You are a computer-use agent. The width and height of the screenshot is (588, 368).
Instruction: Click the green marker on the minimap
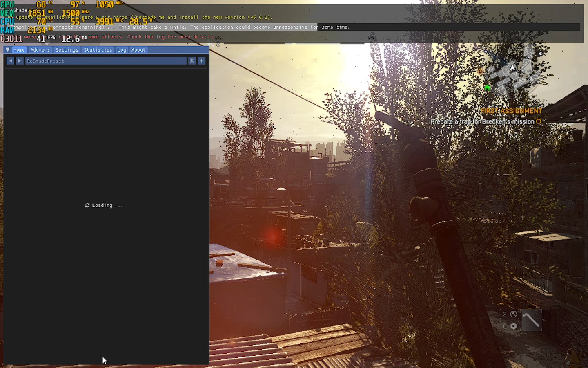(488, 88)
